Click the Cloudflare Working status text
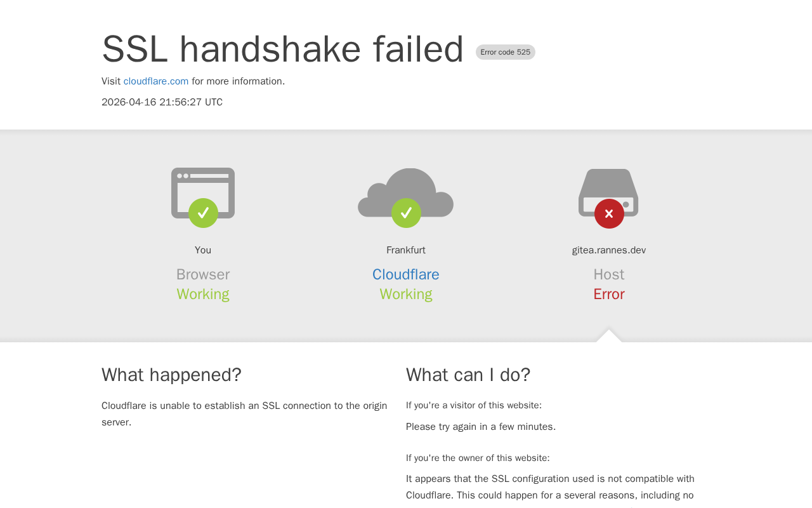 (406, 294)
